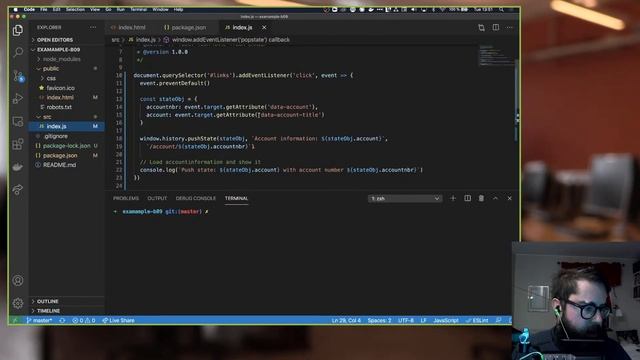
Task: Open the Live Share view in activity bar
Action: point(18,189)
